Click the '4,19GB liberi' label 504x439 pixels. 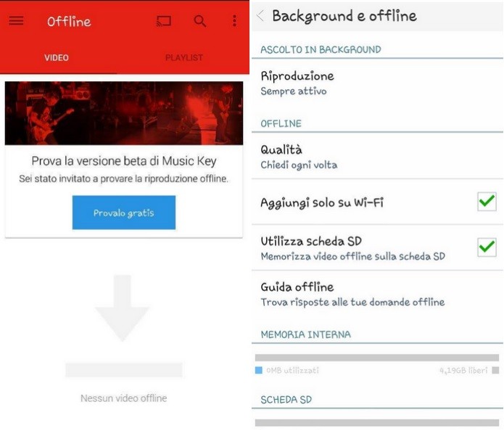pos(463,371)
